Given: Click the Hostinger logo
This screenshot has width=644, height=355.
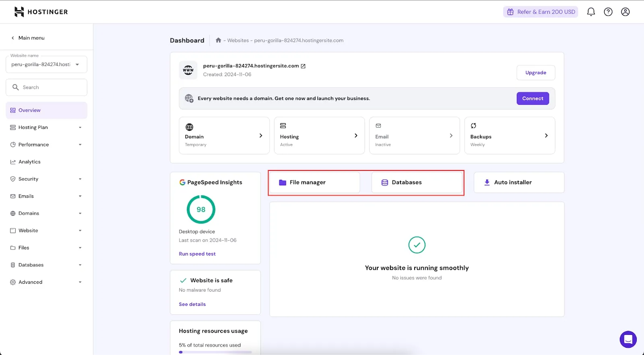Looking at the screenshot, I should pyautogui.click(x=41, y=12).
